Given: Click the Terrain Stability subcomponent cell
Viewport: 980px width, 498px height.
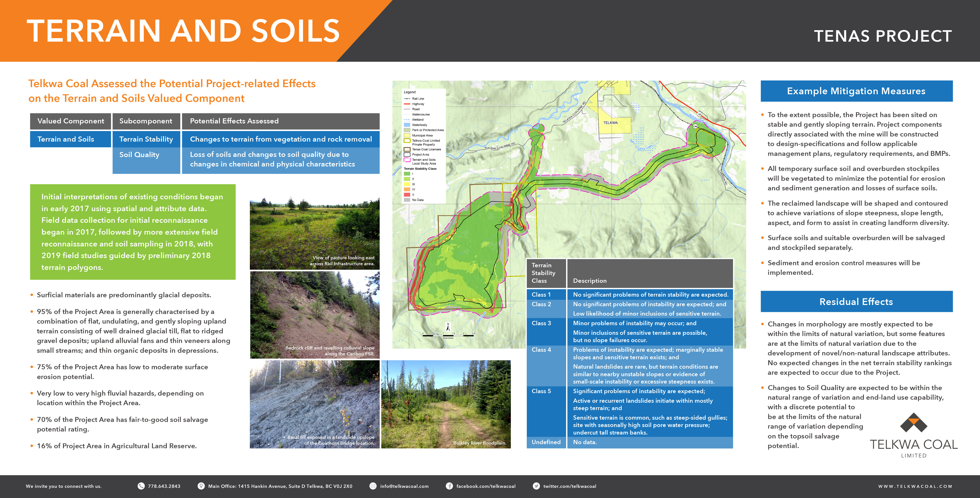Looking at the screenshot, I should click(x=146, y=139).
